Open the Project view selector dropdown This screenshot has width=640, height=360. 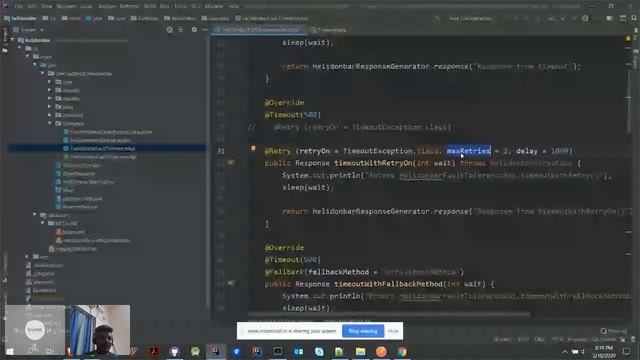(29, 30)
